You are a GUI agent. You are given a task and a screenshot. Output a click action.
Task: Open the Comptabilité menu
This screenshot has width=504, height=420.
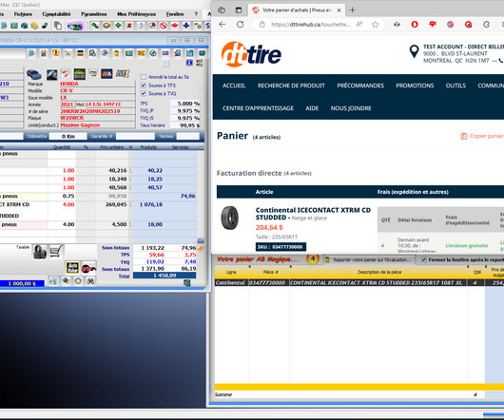click(56, 14)
